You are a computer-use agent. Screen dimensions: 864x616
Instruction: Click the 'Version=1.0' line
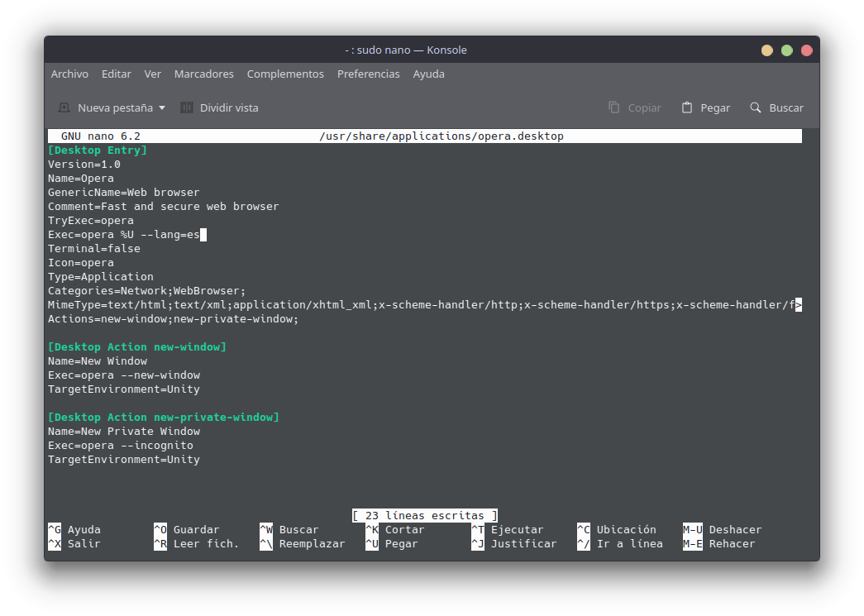(84, 165)
